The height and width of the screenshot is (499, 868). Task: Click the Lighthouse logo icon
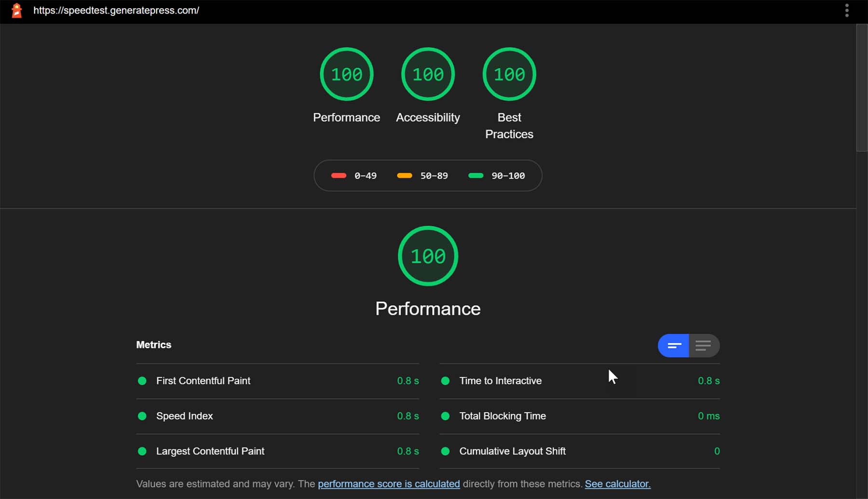coord(17,10)
